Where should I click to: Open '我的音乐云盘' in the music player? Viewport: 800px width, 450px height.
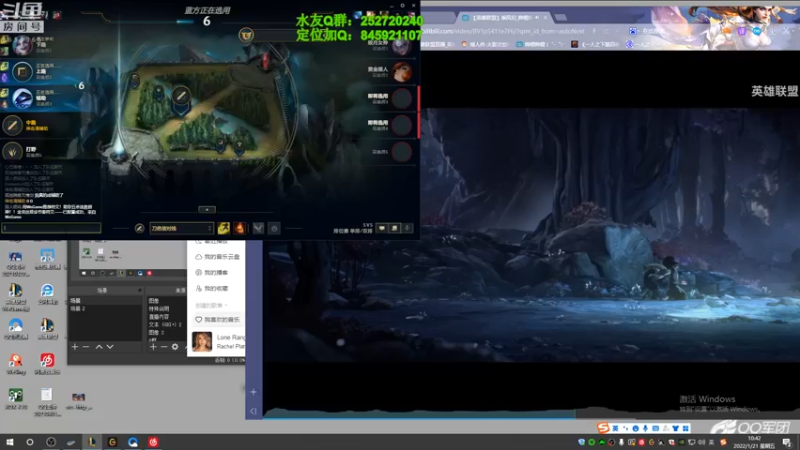(218, 257)
